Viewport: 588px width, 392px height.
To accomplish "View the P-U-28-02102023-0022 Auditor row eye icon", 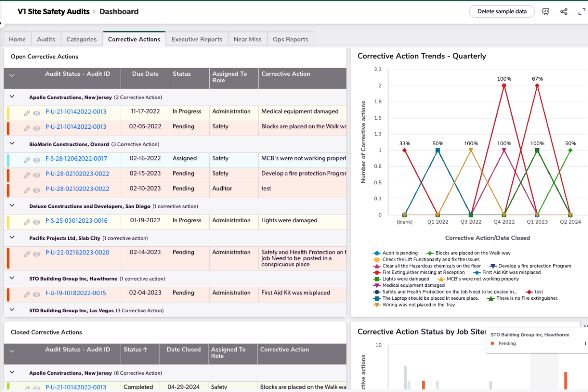I will (37, 190).
